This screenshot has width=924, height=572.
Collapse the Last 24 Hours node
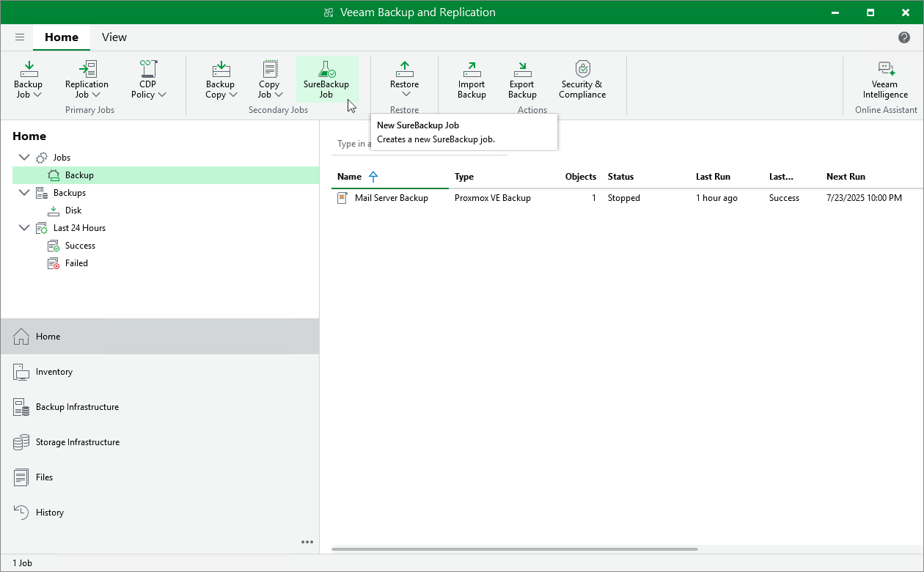tap(24, 228)
